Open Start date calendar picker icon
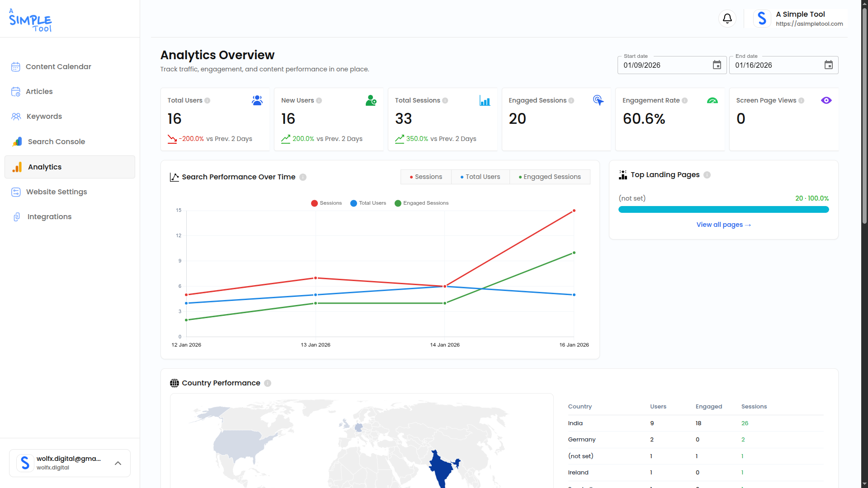The width and height of the screenshot is (868, 488). click(717, 65)
